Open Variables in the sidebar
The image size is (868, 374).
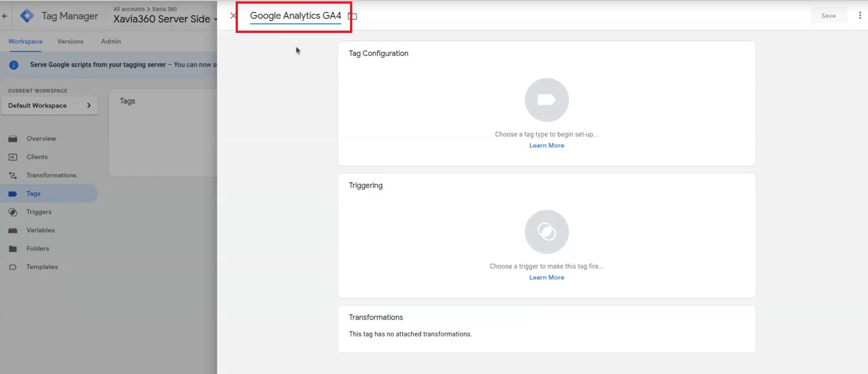[40, 230]
